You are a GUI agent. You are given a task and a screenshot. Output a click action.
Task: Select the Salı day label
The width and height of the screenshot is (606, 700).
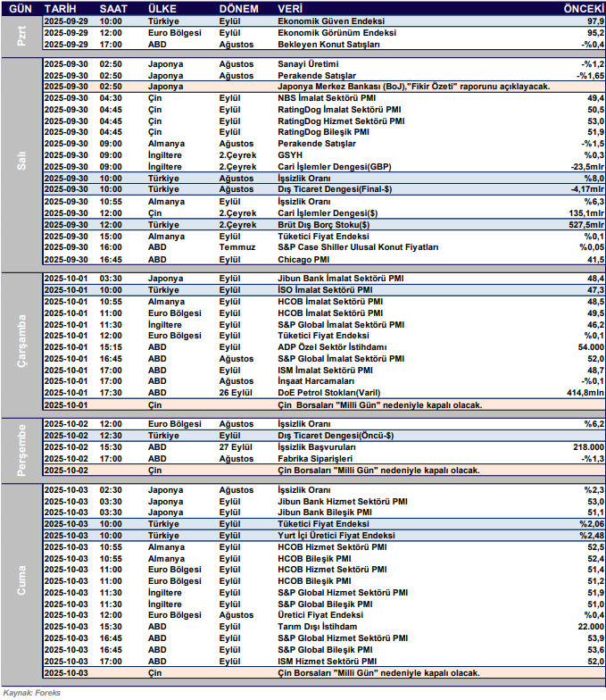(x=21, y=162)
